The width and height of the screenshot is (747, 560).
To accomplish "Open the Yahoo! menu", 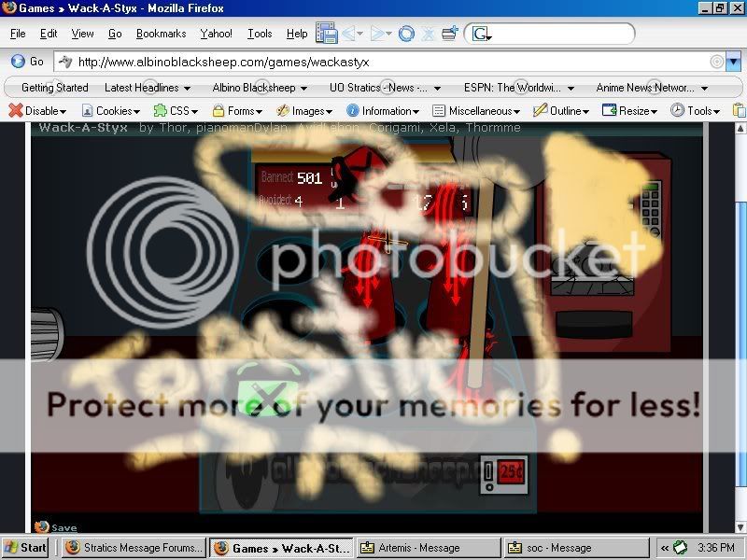I will coord(216,34).
